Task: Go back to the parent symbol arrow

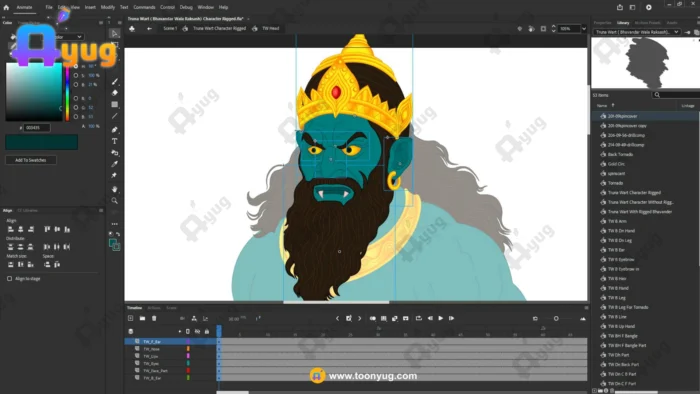Action: (x=149, y=29)
